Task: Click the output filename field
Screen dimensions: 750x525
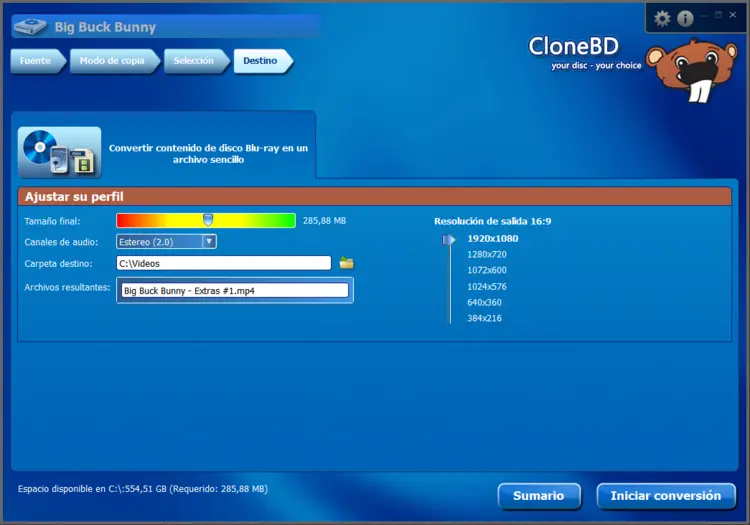Action: click(235, 290)
